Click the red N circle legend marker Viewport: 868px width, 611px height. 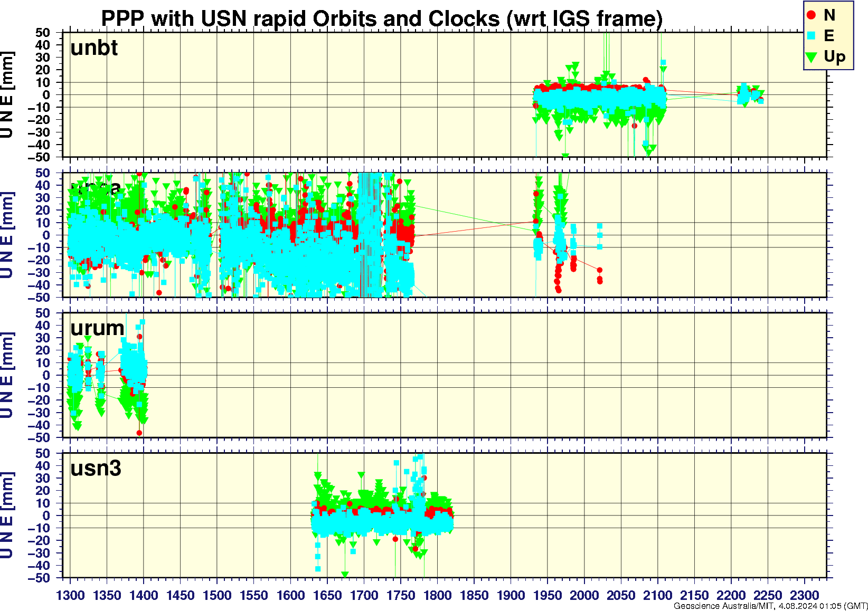click(x=812, y=15)
